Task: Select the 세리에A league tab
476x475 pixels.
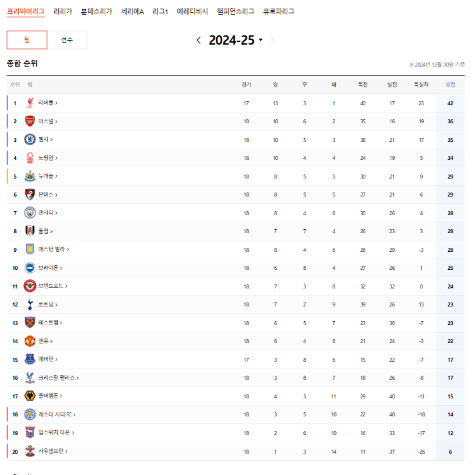Action: [x=133, y=11]
